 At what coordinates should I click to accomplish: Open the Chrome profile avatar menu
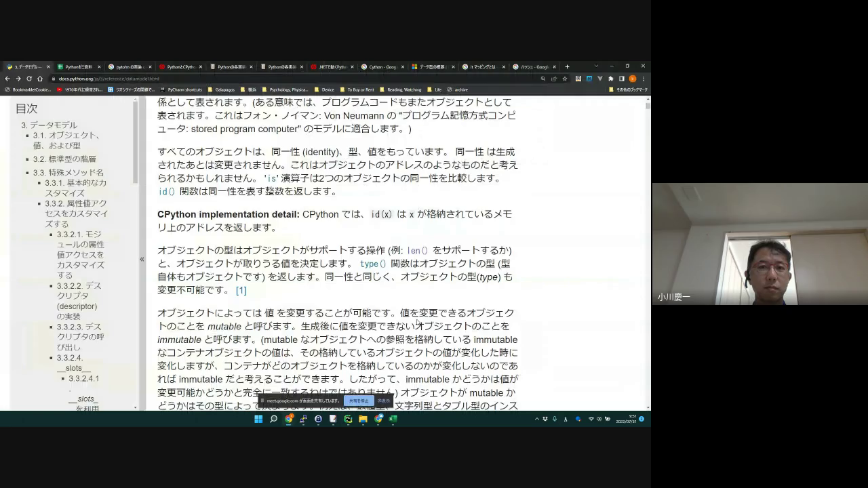pos(633,79)
